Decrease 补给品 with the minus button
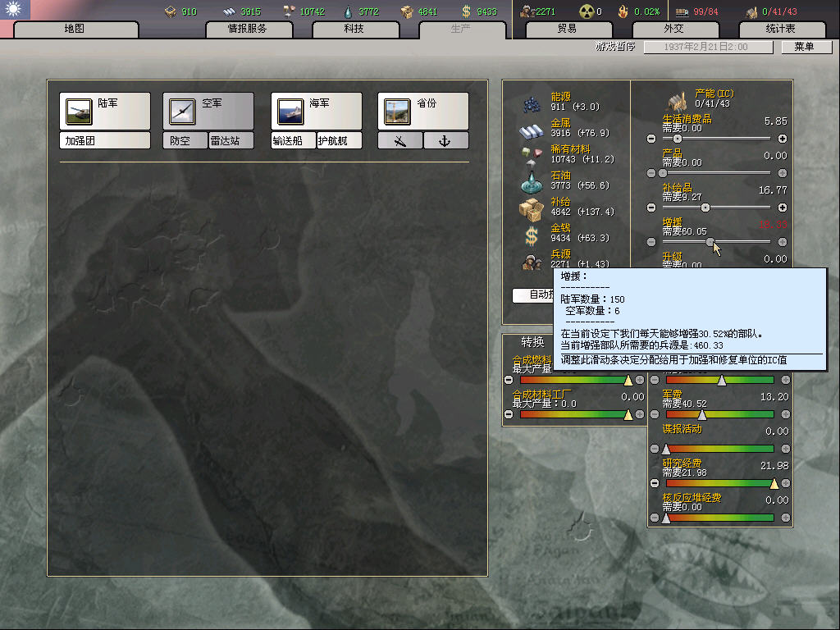 651,208
